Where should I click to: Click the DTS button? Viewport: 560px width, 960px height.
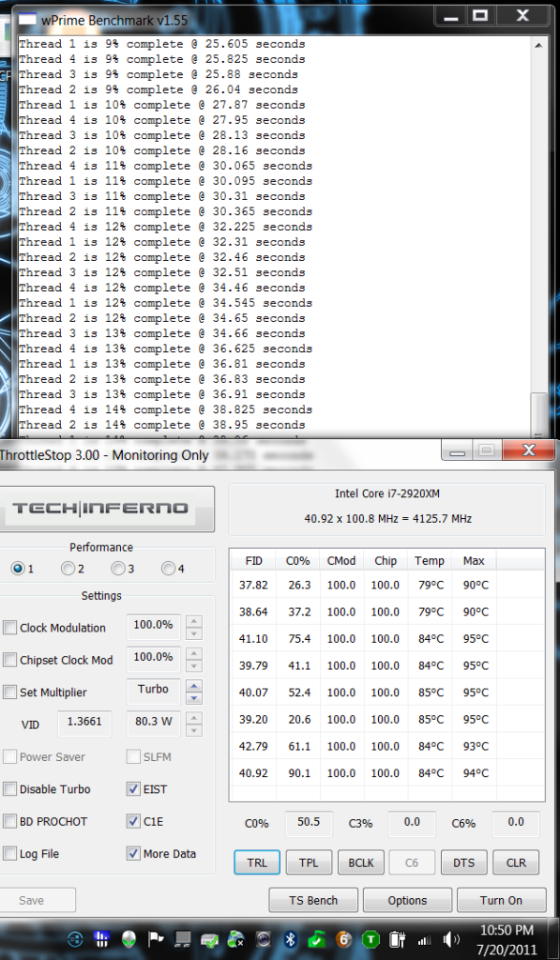[x=464, y=862]
